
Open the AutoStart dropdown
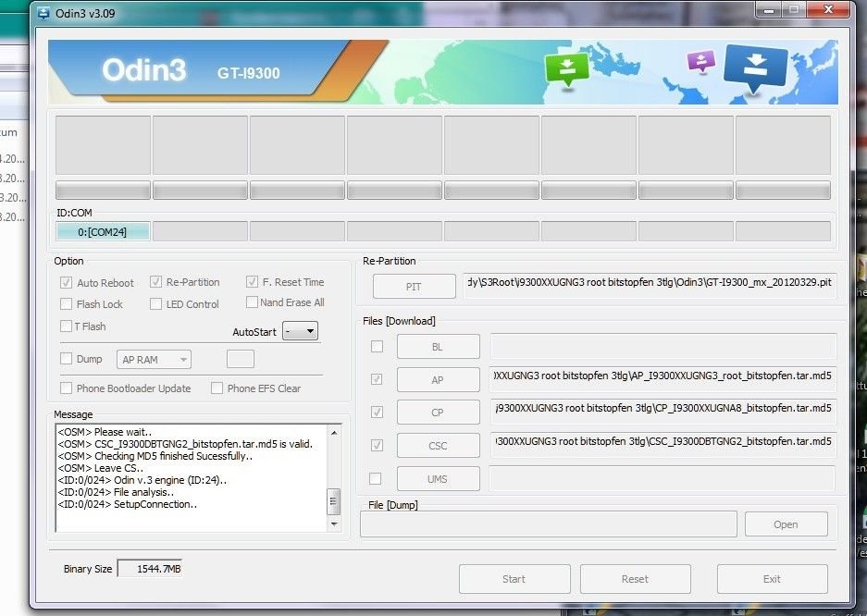[x=300, y=331]
